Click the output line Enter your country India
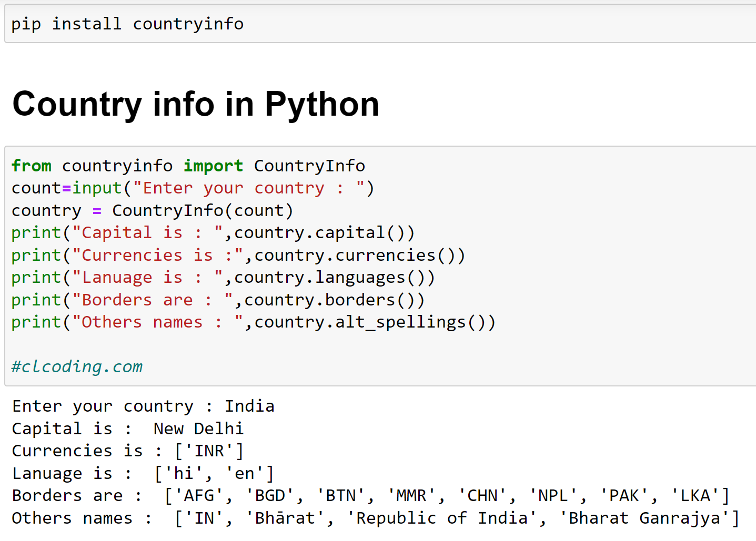The width and height of the screenshot is (756, 541). [143, 405]
